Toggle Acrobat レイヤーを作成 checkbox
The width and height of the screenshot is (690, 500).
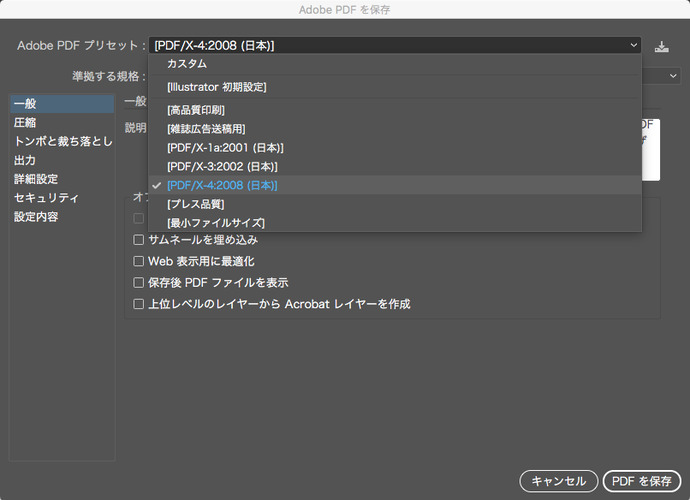coord(139,304)
